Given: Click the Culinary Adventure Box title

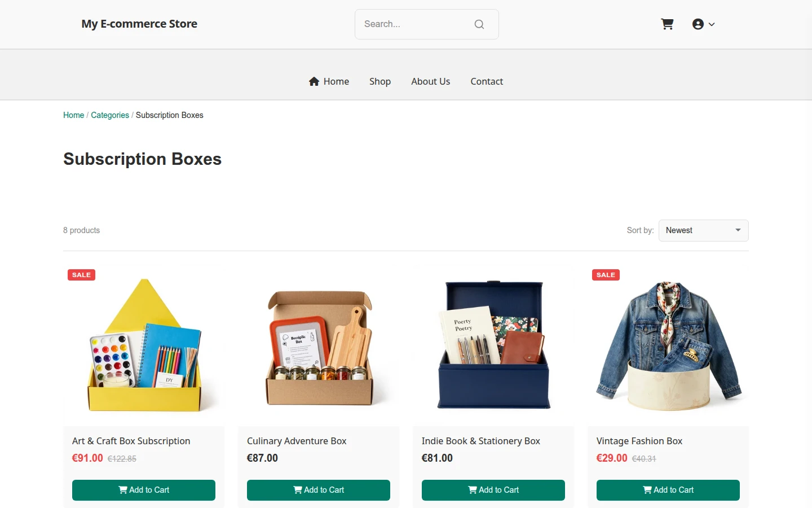Looking at the screenshot, I should point(297,441).
